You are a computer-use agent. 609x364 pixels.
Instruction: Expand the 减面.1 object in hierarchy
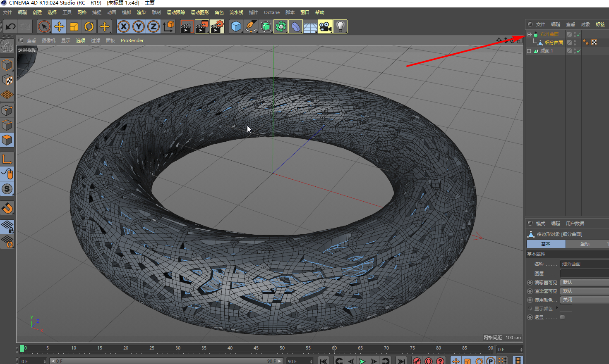point(529,51)
